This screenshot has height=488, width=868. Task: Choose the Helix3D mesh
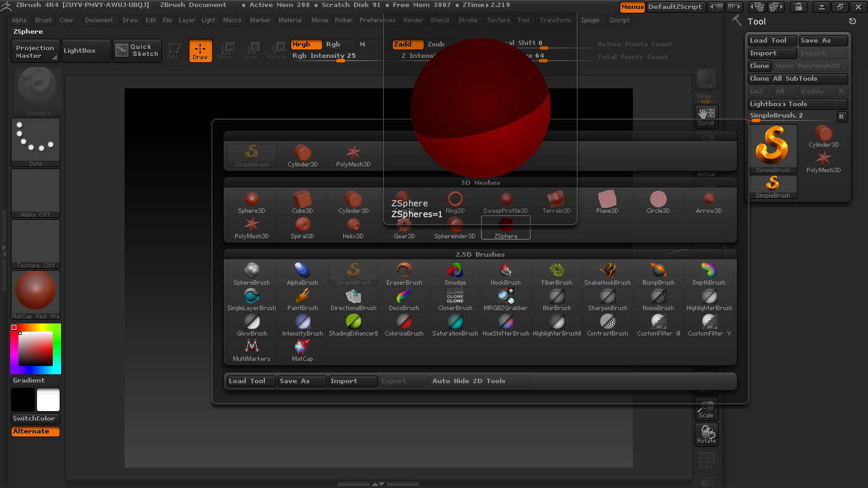pyautogui.click(x=353, y=228)
